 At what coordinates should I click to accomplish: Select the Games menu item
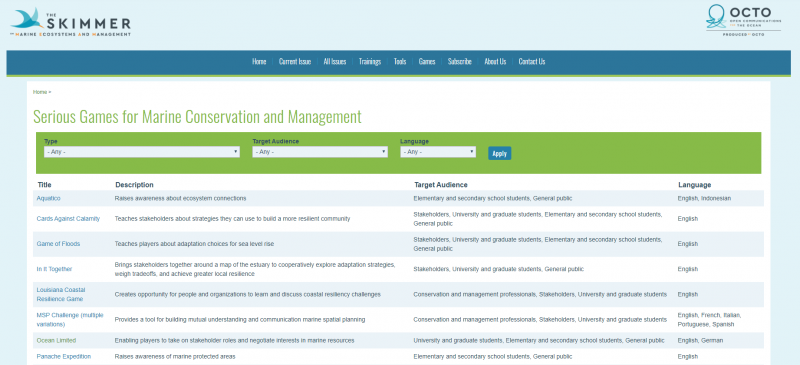[x=427, y=62]
